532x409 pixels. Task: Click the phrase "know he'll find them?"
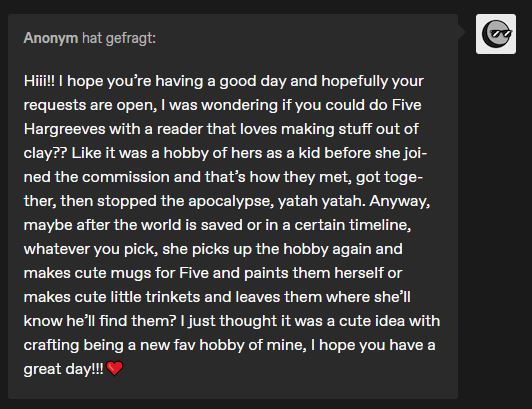coord(100,321)
